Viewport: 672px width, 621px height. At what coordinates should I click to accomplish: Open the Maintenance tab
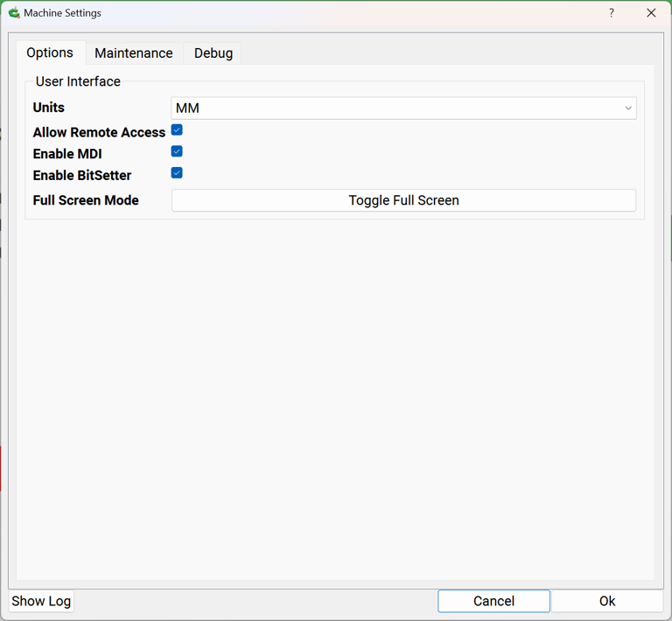pos(134,53)
